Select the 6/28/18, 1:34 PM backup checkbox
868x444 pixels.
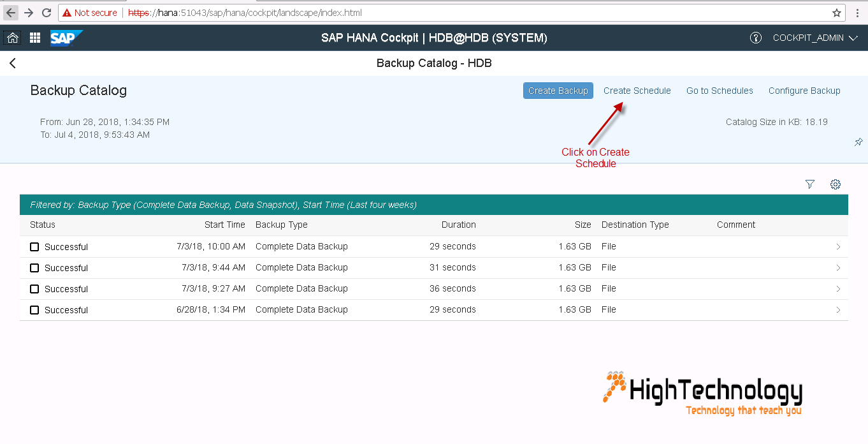(34, 310)
